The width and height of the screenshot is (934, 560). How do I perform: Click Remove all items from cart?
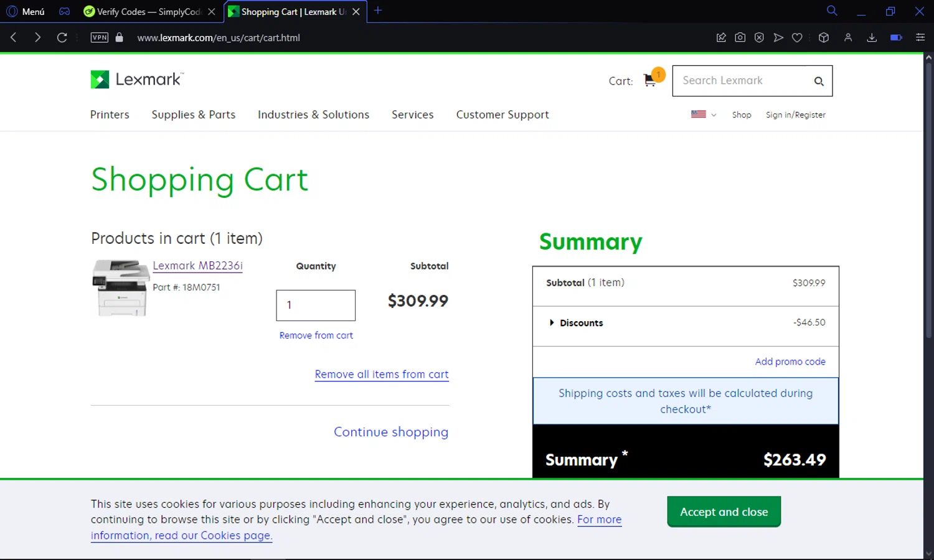point(382,374)
